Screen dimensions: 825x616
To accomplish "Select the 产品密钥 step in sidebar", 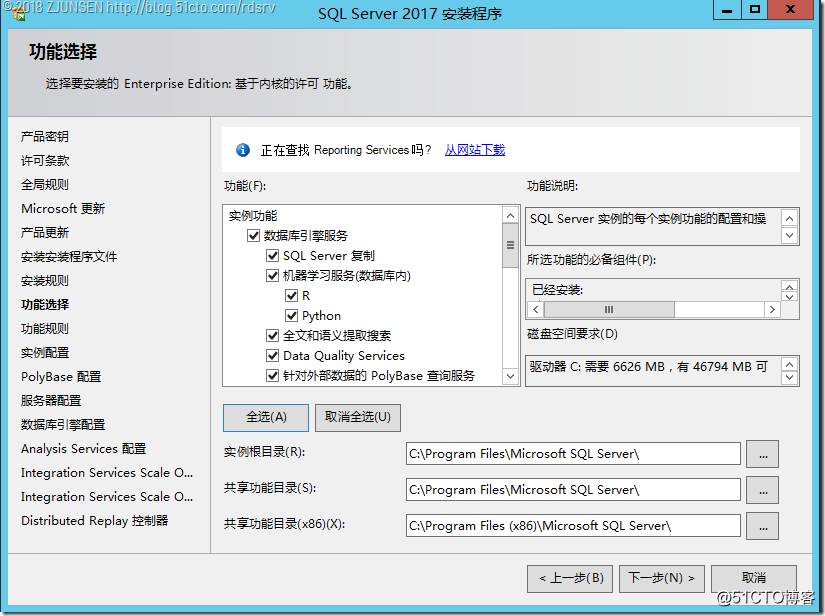I will click(x=45, y=137).
